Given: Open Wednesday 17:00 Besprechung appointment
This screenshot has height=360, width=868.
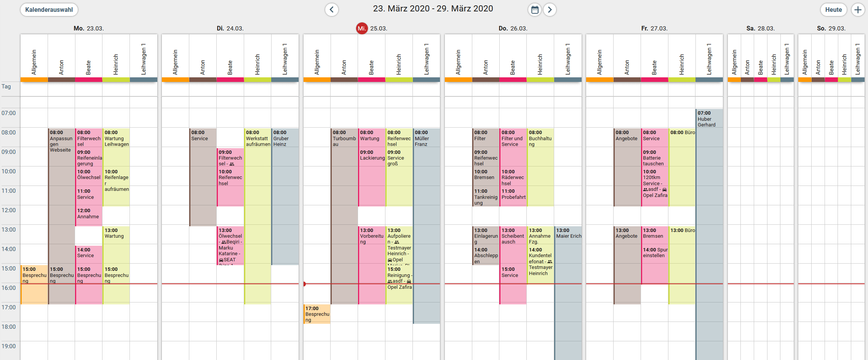Looking at the screenshot, I should [317, 314].
